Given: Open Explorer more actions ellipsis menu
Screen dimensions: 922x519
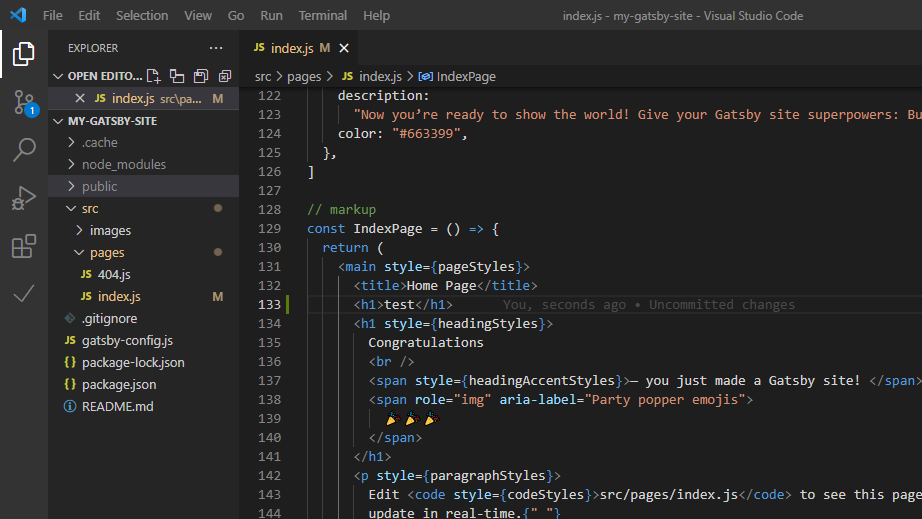Looking at the screenshot, I should pos(216,48).
